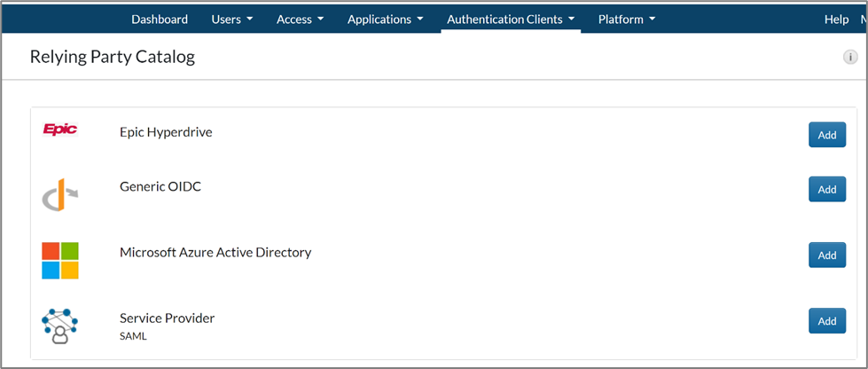This screenshot has height=369, width=868.
Task: Click the Microsoft Azure windows logo
Action: click(60, 260)
